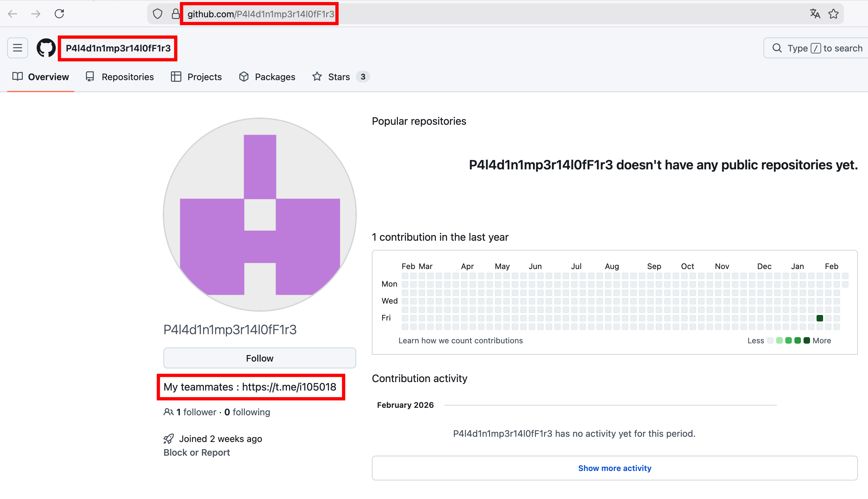Click the star icon next to Stars
Screen dimensions: 868x499
[x=317, y=77]
